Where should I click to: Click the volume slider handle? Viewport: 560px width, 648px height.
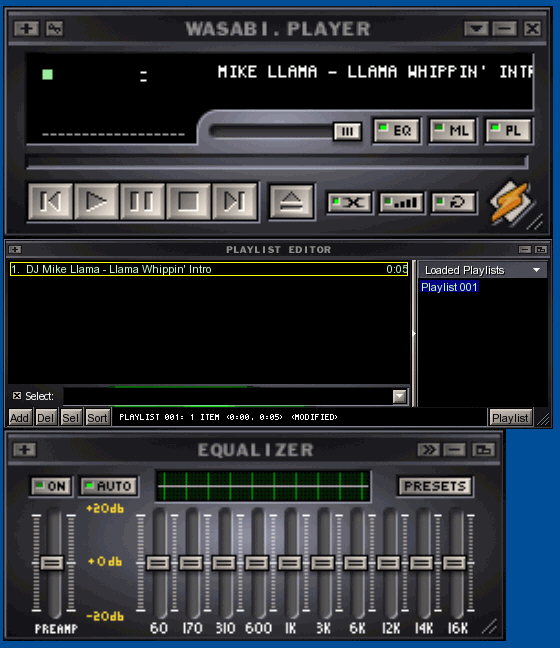[347, 131]
